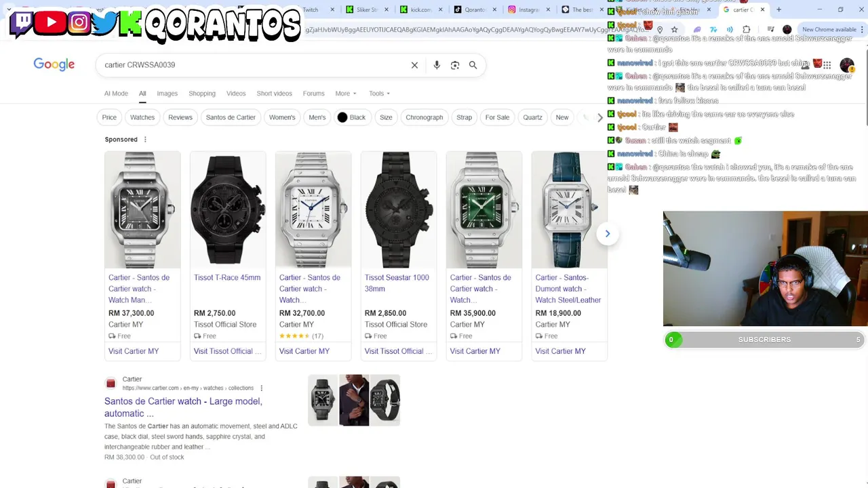Screen dimensions: 868x488
Task: Open the Chrome extensions puzzle icon
Action: [x=747, y=29]
